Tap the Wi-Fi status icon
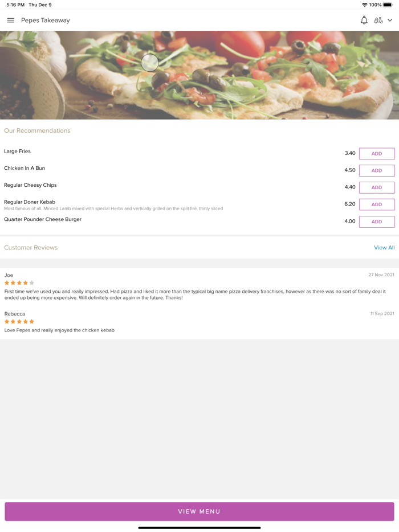 364,5
